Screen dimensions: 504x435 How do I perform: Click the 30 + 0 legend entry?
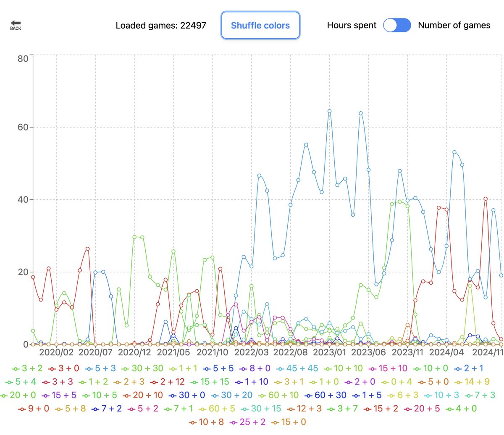click(186, 395)
